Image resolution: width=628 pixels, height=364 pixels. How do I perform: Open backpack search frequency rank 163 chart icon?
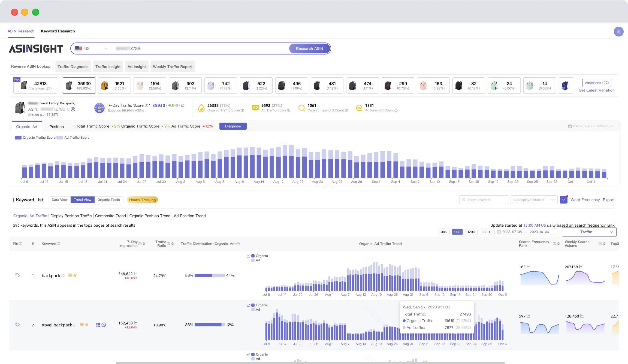tap(529, 267)
